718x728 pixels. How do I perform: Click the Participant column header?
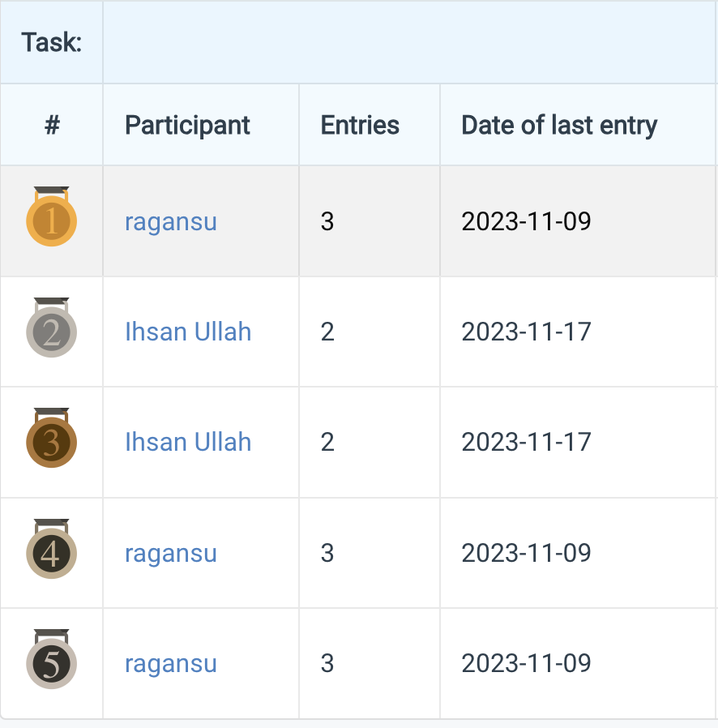188,125
